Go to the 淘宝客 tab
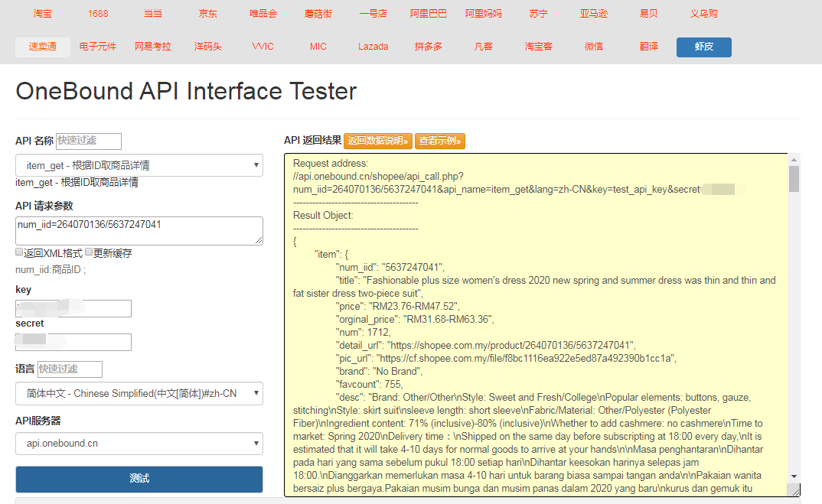 538,47
